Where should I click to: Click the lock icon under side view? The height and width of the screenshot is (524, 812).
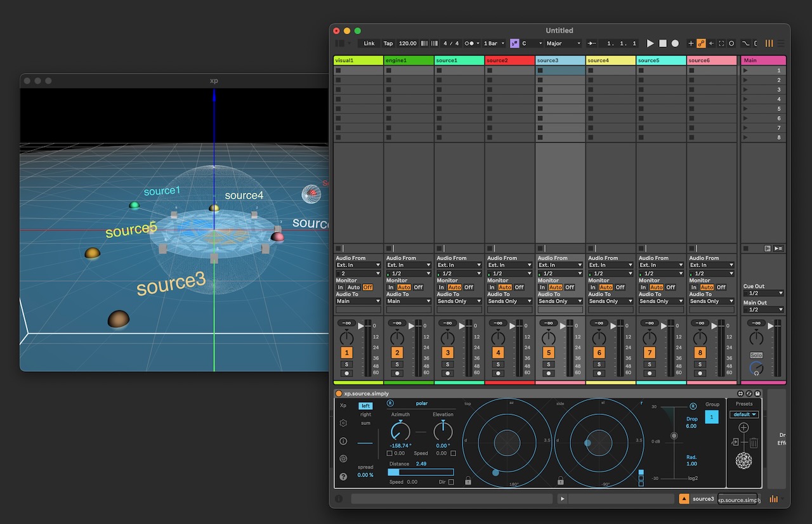[x=561, y=481]
